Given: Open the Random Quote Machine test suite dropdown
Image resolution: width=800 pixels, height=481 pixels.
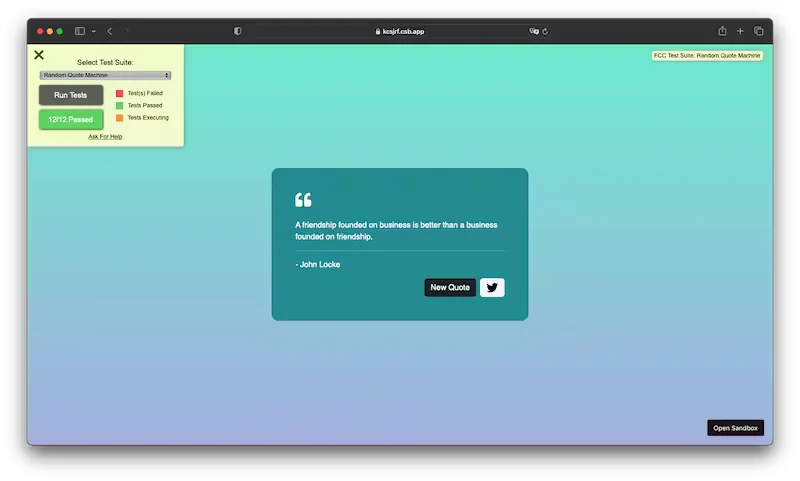Looking at the screenshot, I should (105, 75).
